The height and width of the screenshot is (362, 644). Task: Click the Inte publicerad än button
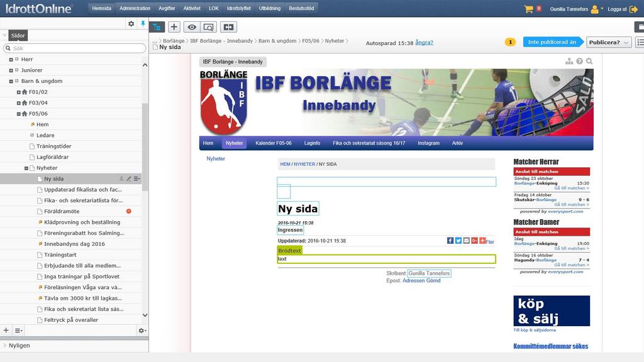click(552, 42)
